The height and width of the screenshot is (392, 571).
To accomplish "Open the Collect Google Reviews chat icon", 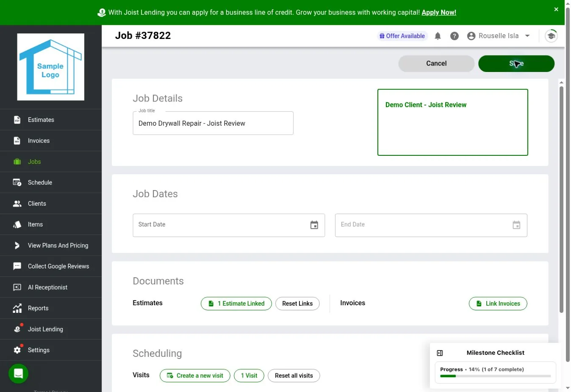I will click(x=17, y=266).
